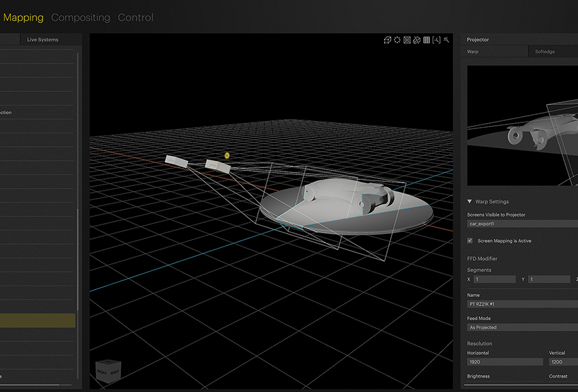Switch to the Compositing tab
Image resolution: width=578 pixels, height=392 pixels.
pos(80,18)
